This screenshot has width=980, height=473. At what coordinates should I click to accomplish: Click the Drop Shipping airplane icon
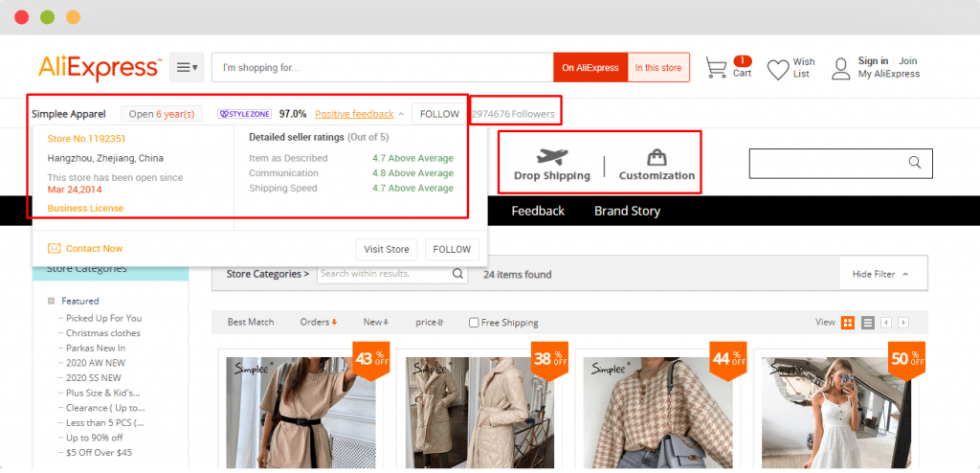coord(552,156)
